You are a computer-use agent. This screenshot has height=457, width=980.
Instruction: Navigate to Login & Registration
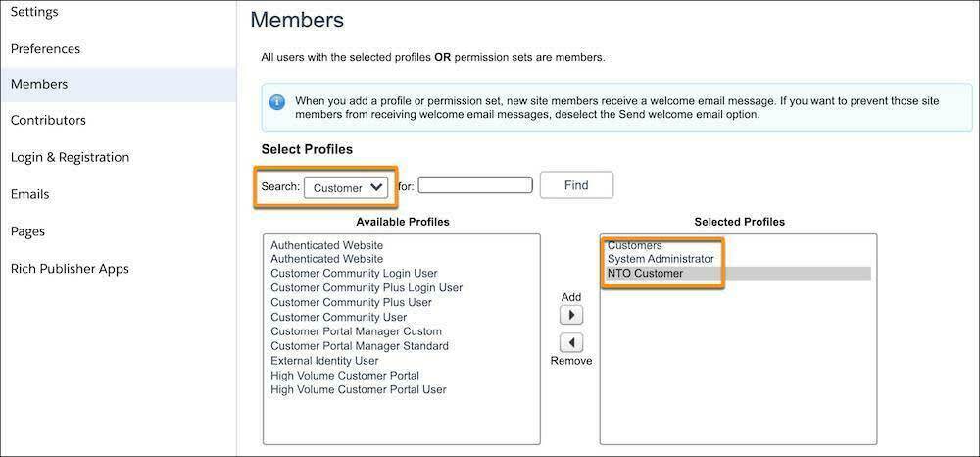[x=70, y=157]
